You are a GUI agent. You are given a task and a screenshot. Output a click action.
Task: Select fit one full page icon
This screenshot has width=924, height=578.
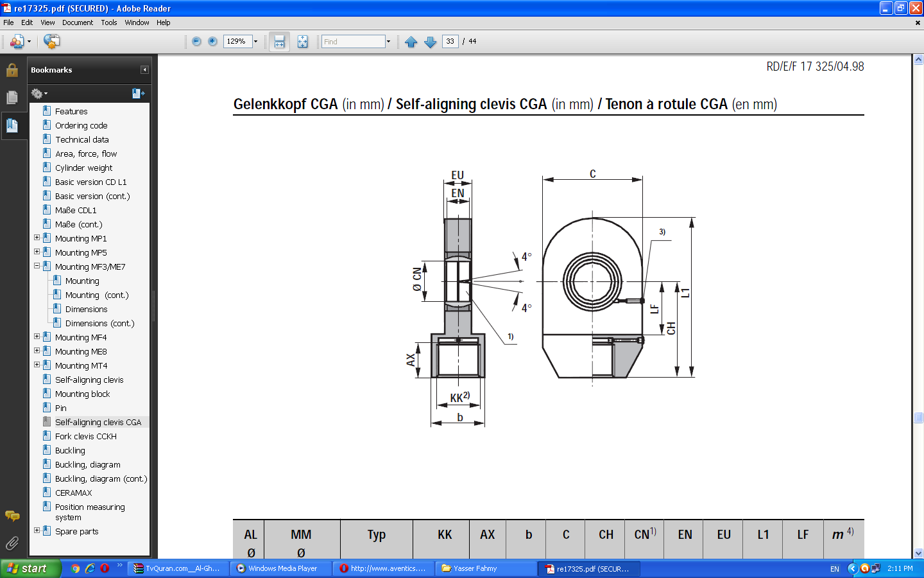(x=302, y=42)
